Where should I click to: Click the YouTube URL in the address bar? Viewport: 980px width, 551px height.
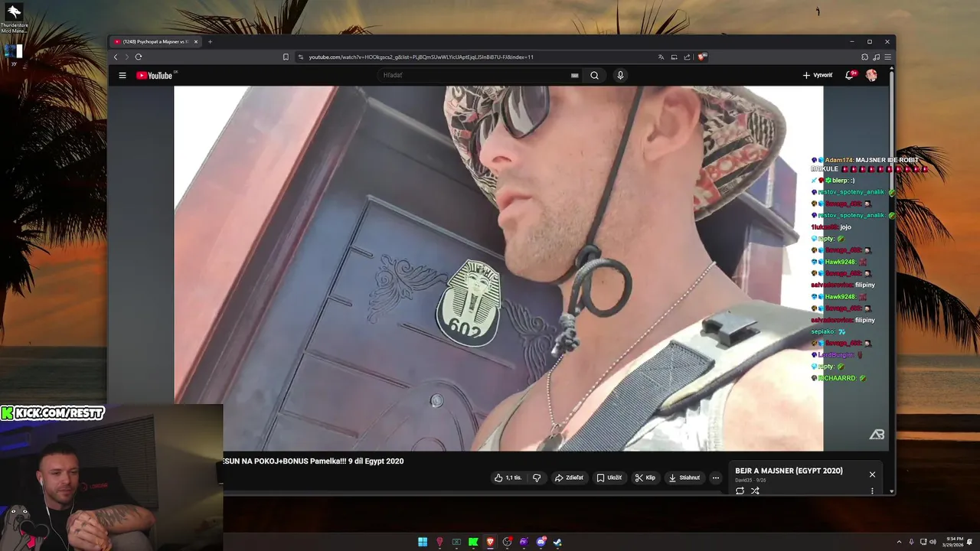click(x=421, y=57)
